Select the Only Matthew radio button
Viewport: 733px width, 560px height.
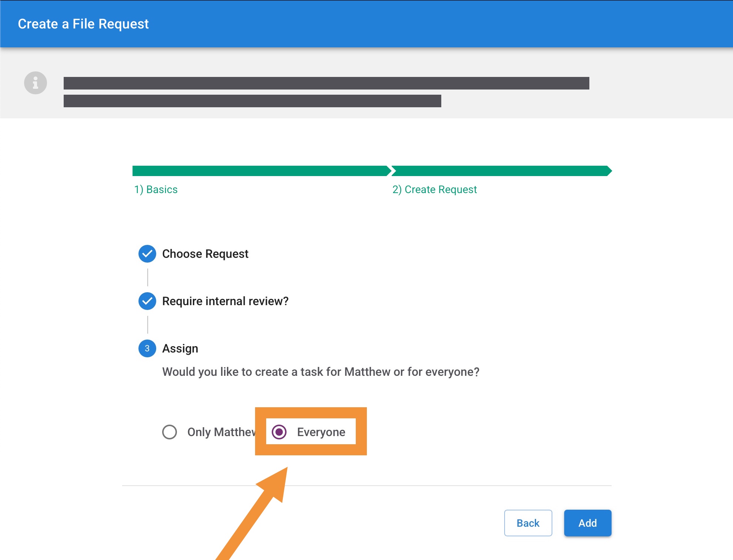(x=170, y=432)
